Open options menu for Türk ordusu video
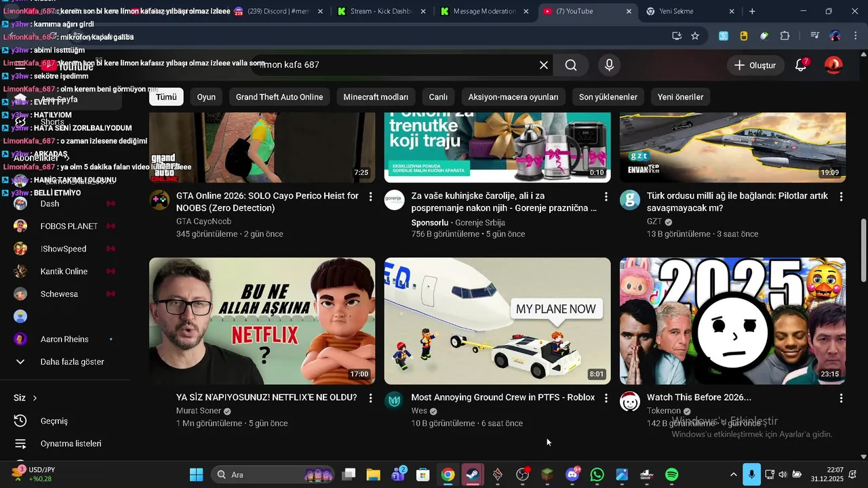Image resolution: width=868 pixels, height=488 pixels. click(841, 197)
